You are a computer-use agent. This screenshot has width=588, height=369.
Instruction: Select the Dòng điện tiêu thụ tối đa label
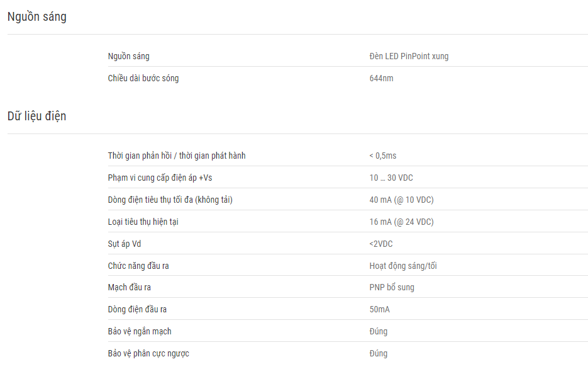[170, 200]
